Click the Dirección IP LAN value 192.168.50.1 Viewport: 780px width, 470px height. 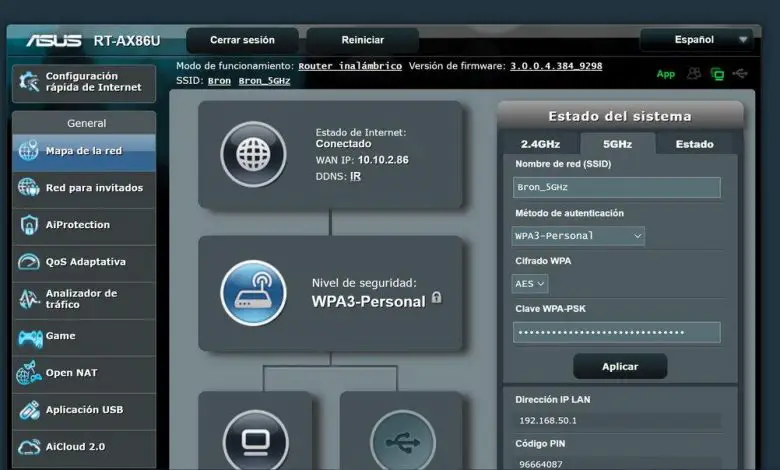coord(548,421)
